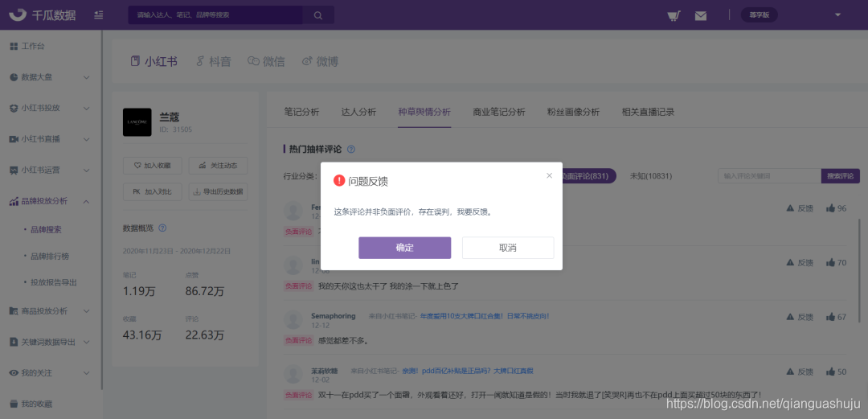Expand 数据大盘 sidebar menu
Viewport: 868px width, 419px height.
point(51,77)
